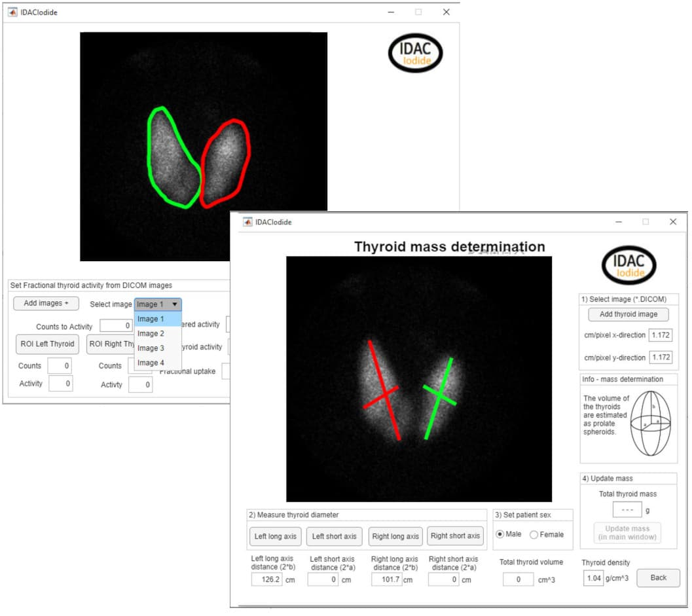The height and width of the screenshot is (616, 692).
Task: Click the Thyroid density input field
Action: [594, 578]
